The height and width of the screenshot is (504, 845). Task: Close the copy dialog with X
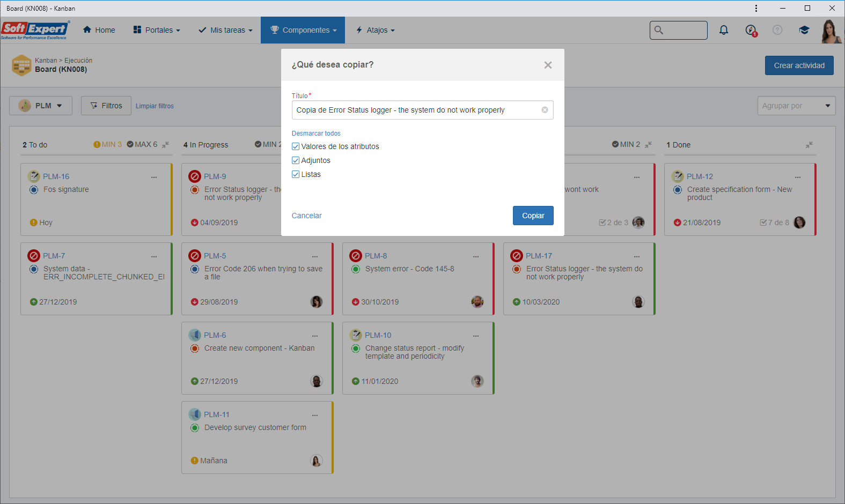pyautogui.click(x=548, y=65)
